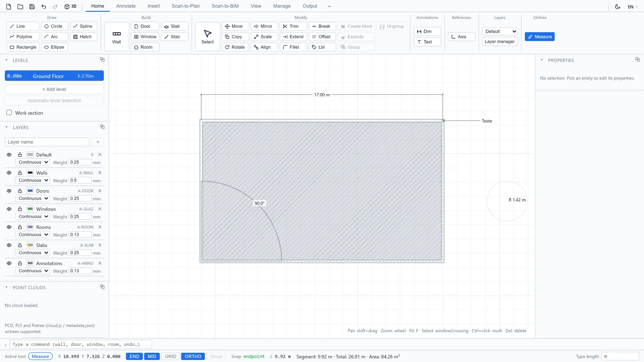The width and height of the screenshot is (644, 362).
Task: Switch to the Annotate tab
Action: (x=126, y=6)
